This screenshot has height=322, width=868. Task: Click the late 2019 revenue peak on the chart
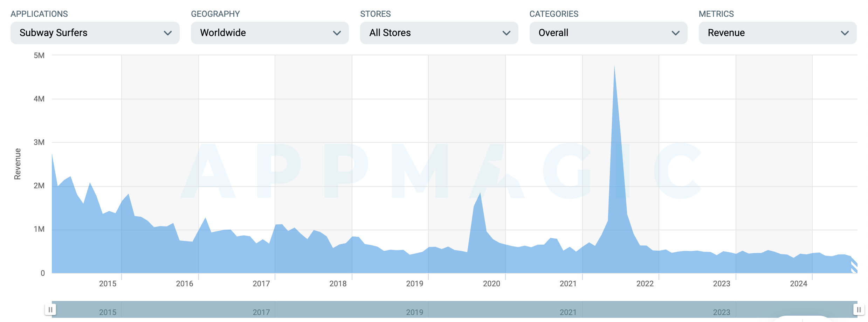(x=480, y=196)
